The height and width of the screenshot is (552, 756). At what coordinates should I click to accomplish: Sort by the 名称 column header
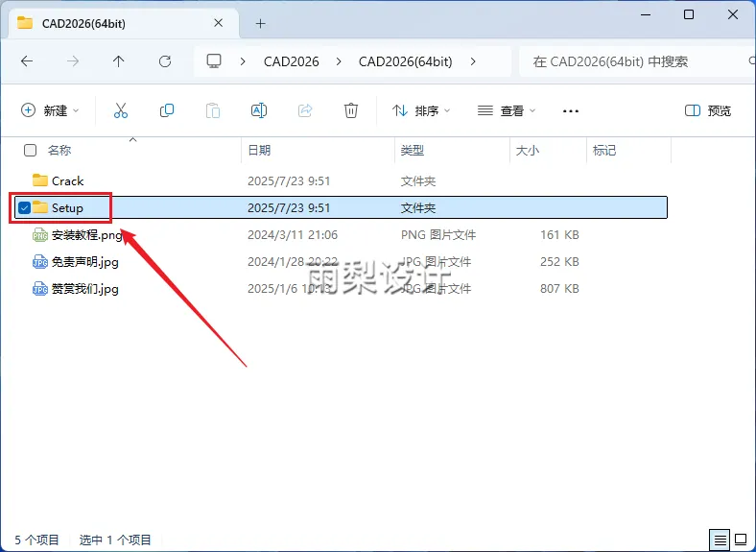click(x=59, y=150)
